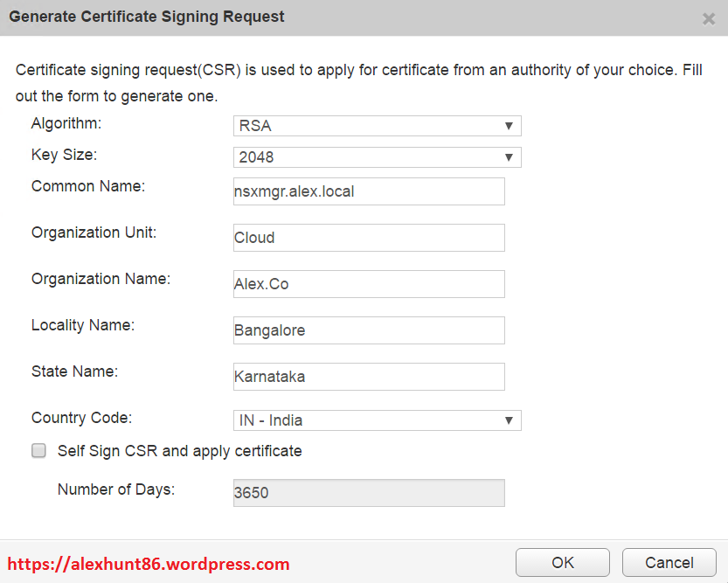Viewport: 728px width, 583px height.
Task: Click the Locality Name field containing Bangalore
Action: (369, 330)
